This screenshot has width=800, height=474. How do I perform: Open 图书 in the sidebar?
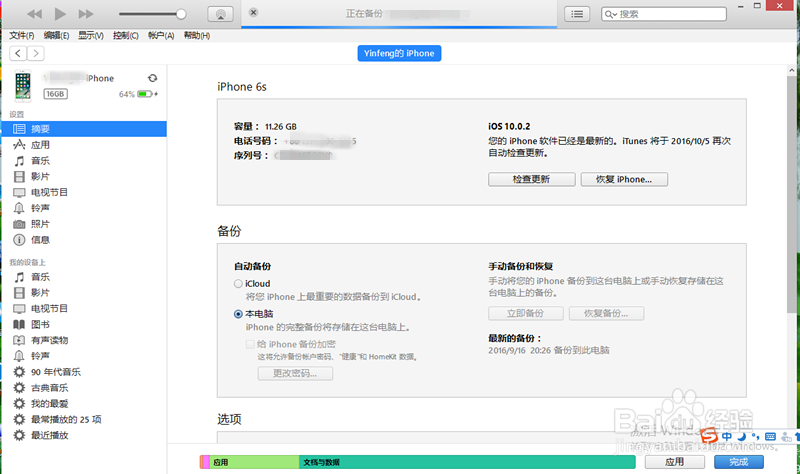pyautogui.click(x=84, y=325)
